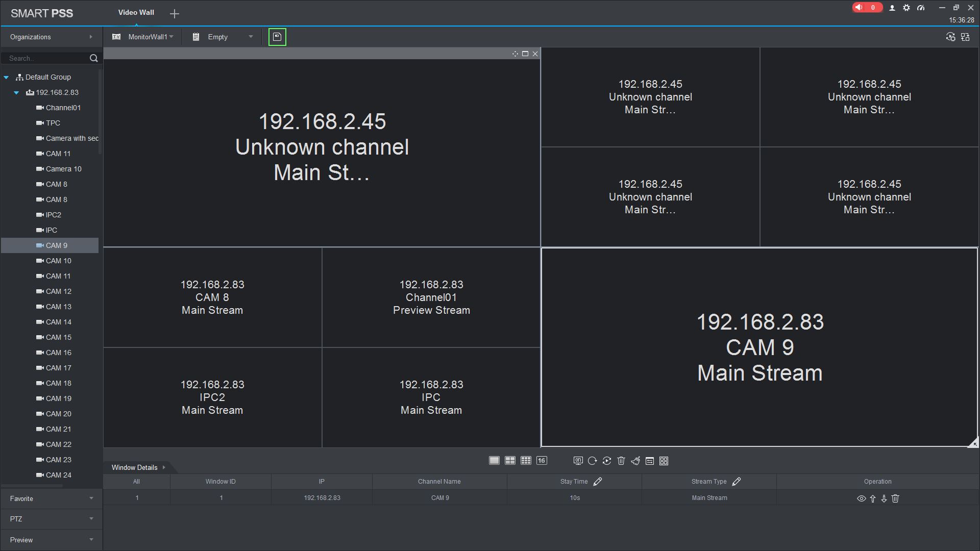Click the save task icon in toolbar
This screenshot has height=551, width=980.
coord(277,37)
